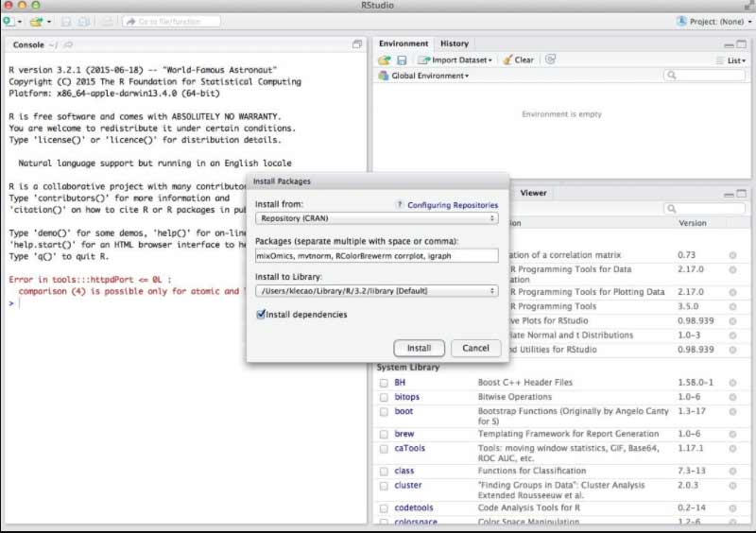Screen dimensions: 756x533
Task: Click the Cancel button
Action: [x=476, y=348]
